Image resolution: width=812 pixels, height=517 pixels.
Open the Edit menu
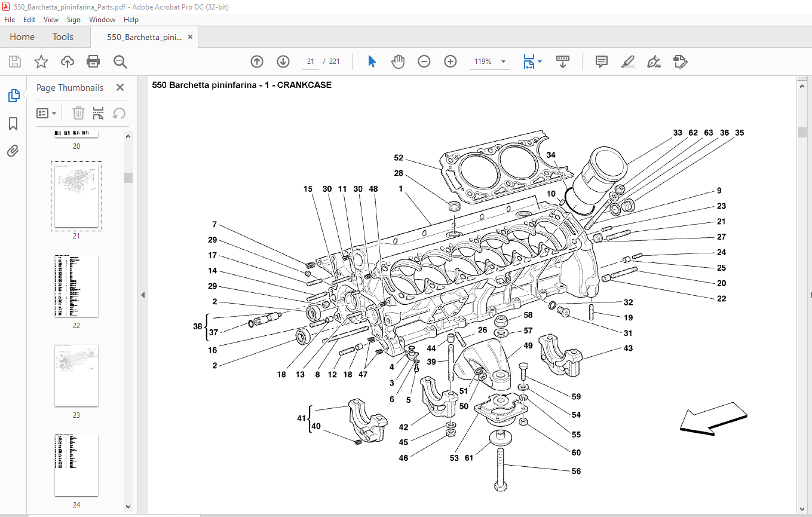29,20
